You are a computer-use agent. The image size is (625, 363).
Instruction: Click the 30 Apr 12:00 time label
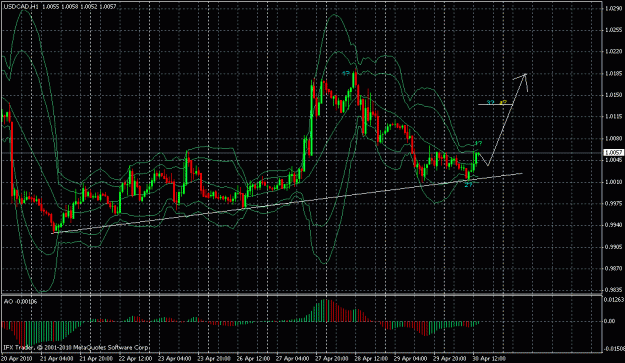(x=489, y=358)
